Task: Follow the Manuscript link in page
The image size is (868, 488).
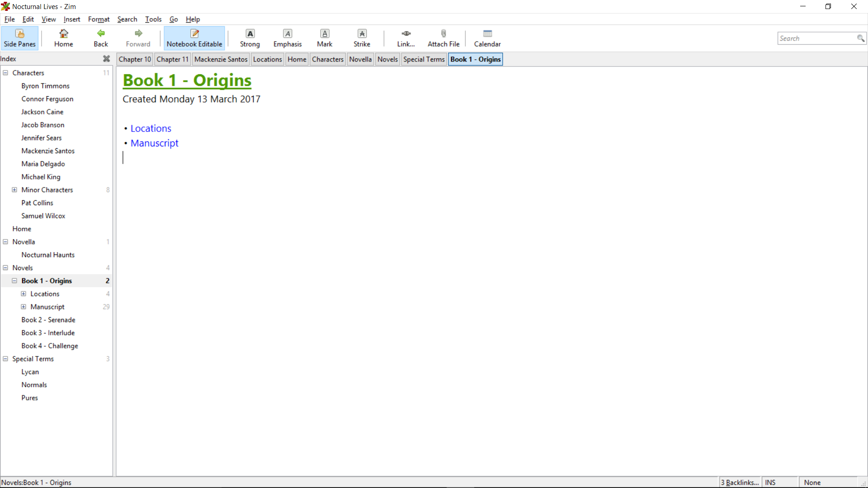Action: coord(154,143)
